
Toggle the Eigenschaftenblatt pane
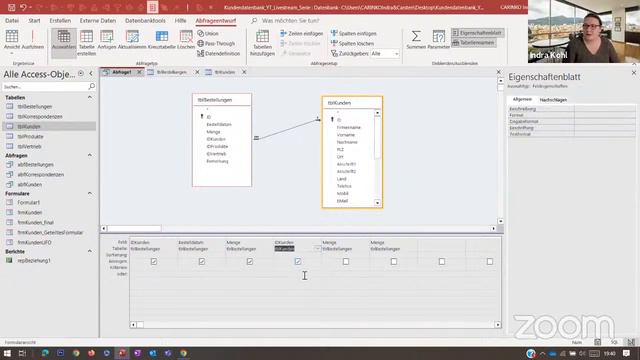point(477,33)
